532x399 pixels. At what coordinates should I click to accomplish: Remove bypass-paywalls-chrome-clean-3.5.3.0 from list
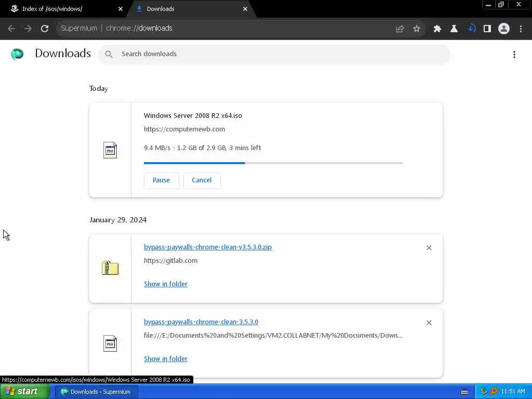(x=429, y=323)
